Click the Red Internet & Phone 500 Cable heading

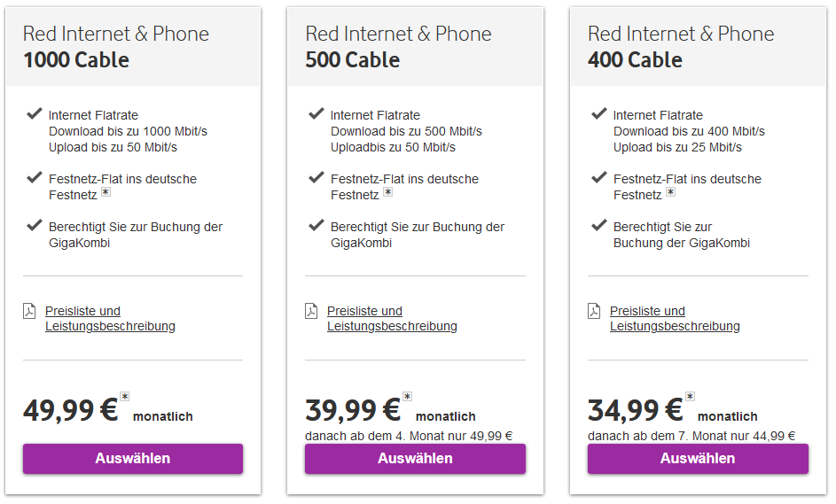click(398, 47)
